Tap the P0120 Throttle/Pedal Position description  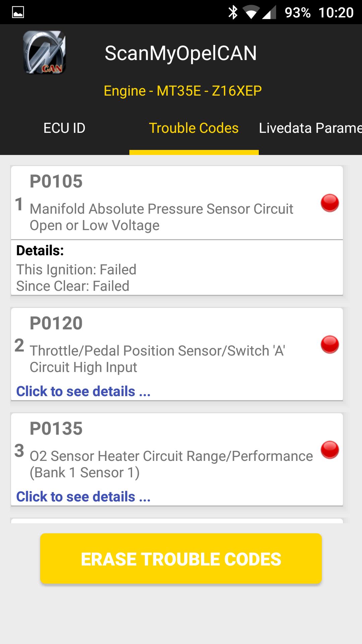(157, 359)
